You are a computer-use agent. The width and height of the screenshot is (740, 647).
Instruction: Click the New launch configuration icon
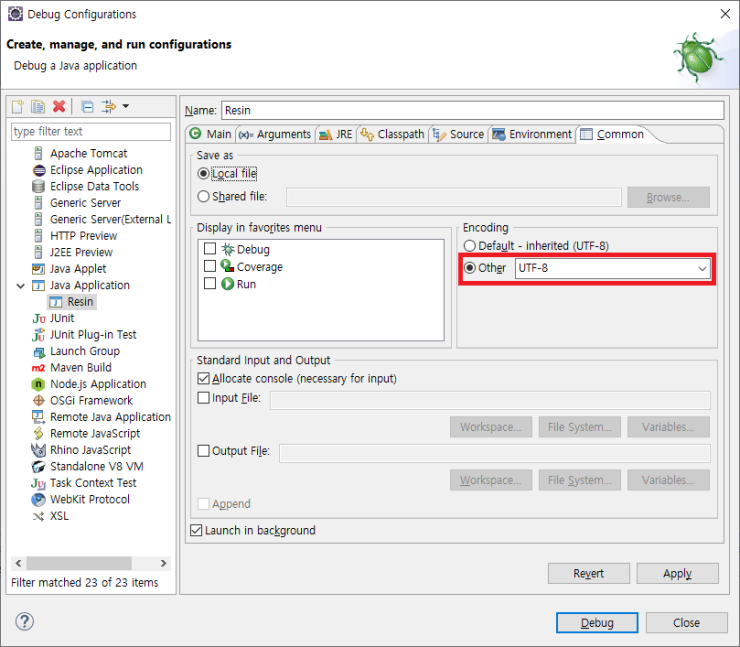pos(18,107)
